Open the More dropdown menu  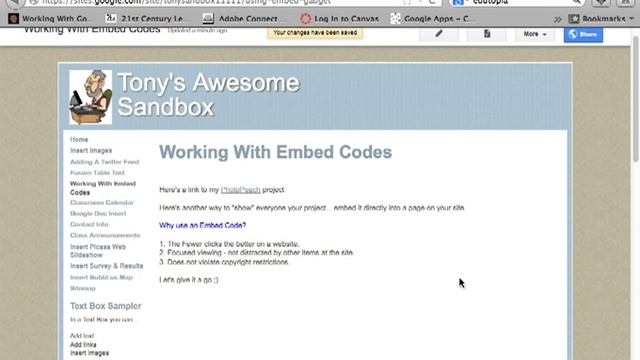[535, 34]
